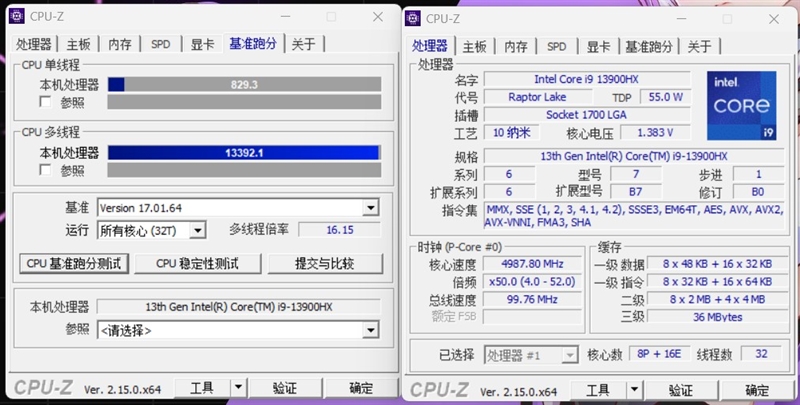Viewport: 800px width, 405px height.
Task: Expand the 运行 所有核心 (32T) dropdown
Action: pyautogui.click(x=197, y=231)
